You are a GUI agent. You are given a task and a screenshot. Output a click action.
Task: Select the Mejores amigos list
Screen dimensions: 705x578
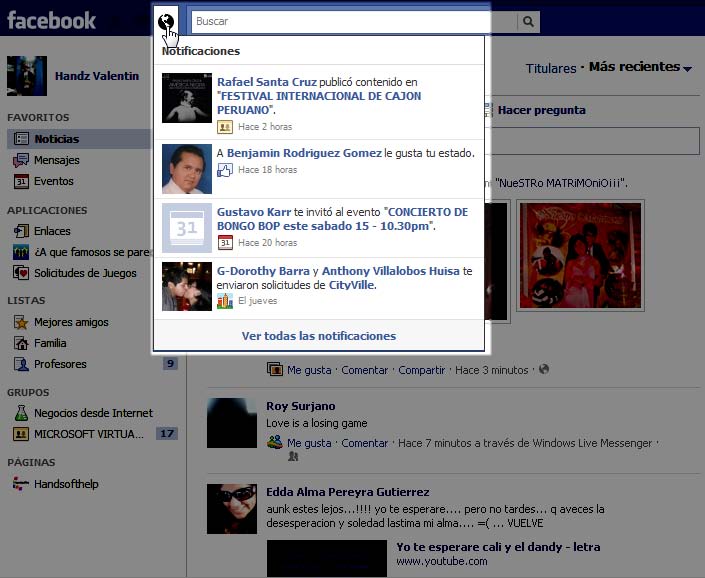click(x=71, y=322)
